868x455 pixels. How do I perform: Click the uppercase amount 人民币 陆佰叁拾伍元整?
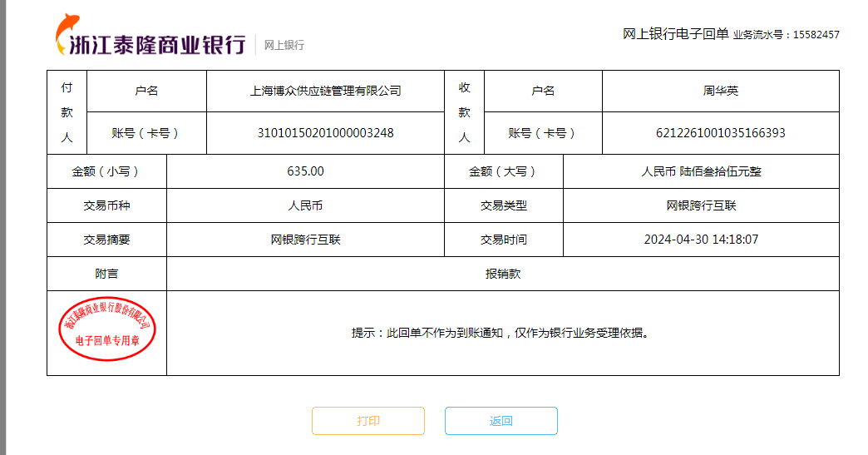tap(701, 171)
